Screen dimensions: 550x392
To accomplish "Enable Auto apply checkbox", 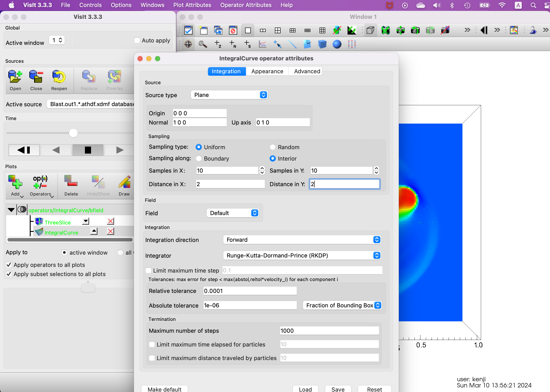I will pos(137,40).
